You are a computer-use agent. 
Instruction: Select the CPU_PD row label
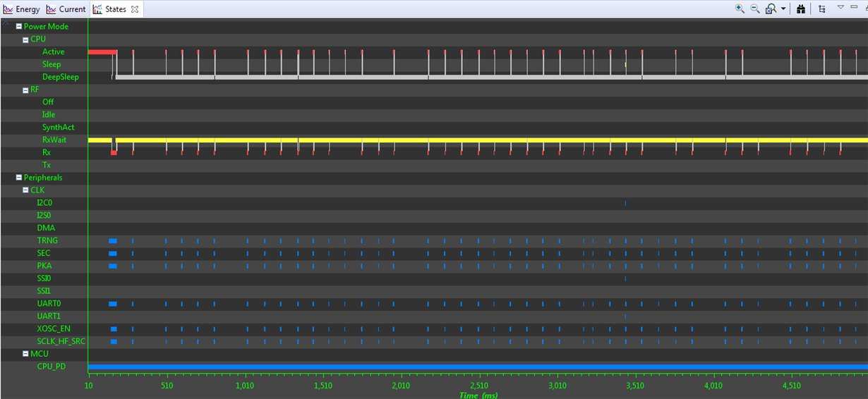pyautogui.click(x=52, y=367)
